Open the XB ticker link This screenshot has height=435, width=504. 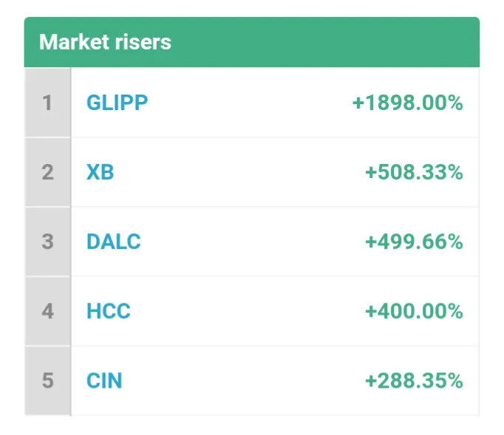point(100,172)
